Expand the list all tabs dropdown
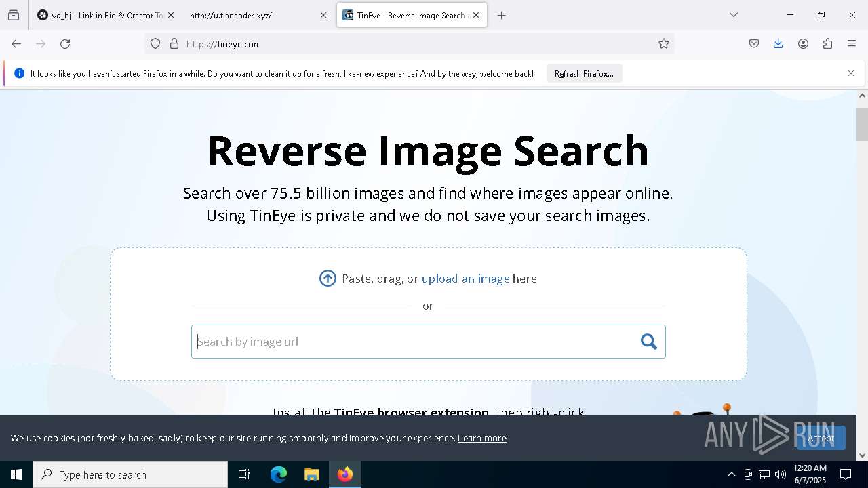 734,15
